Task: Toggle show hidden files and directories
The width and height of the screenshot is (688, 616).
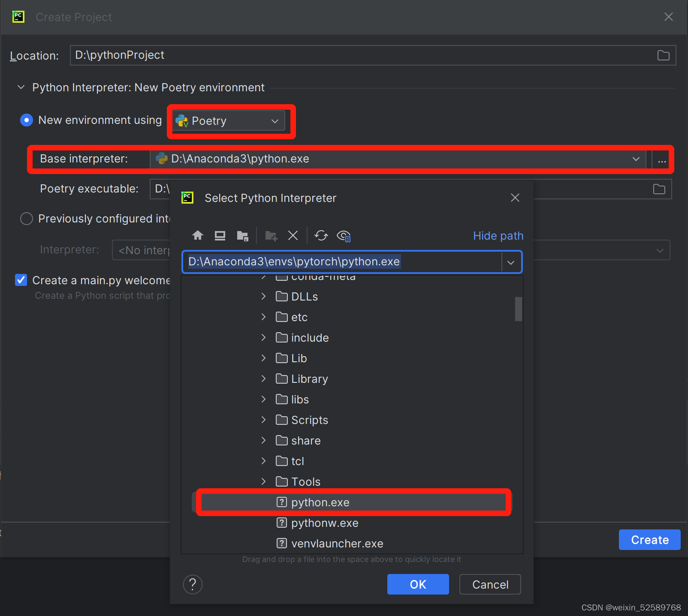Action: (344, 235)
